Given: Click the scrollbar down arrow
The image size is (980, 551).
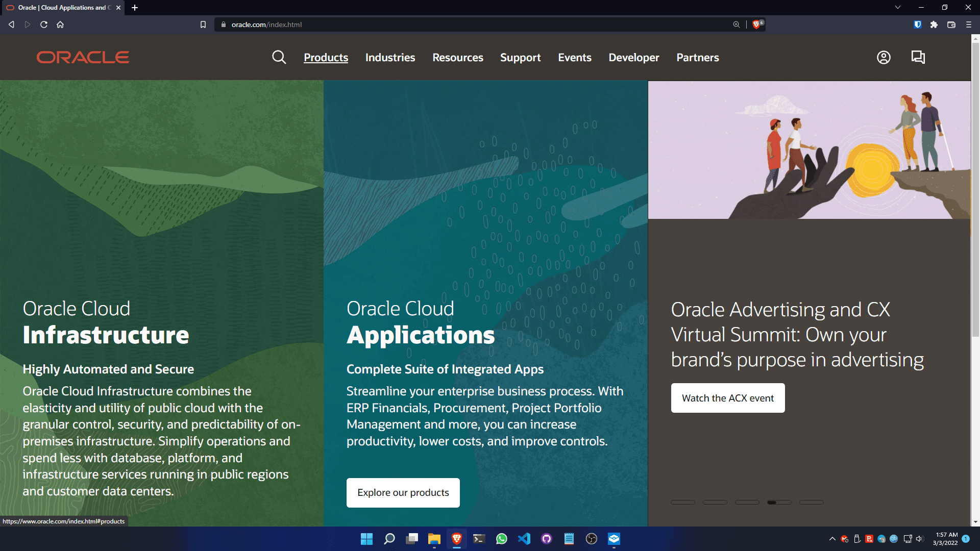Looking at the screenshot, I should click(x=975, y=522).
